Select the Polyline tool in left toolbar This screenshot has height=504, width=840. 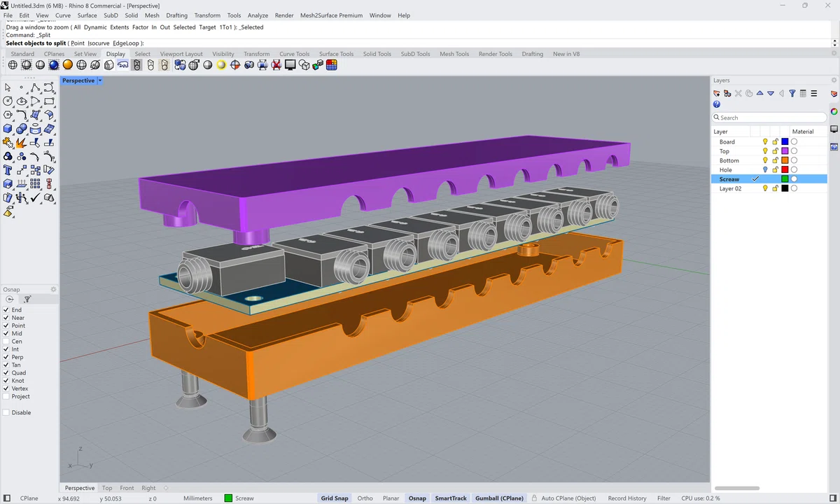click(35, 87)
